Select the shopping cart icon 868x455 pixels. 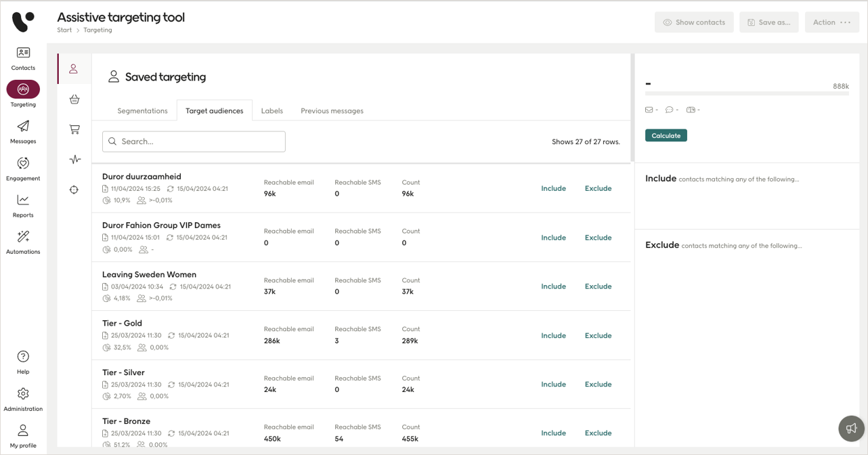tap(74, 129)
